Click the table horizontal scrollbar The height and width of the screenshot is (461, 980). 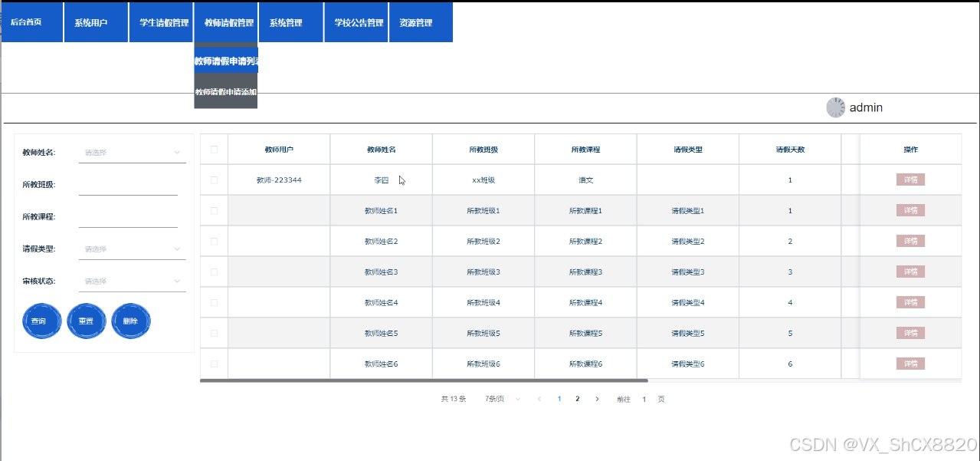pyautogui.click(x=424, y=380)
